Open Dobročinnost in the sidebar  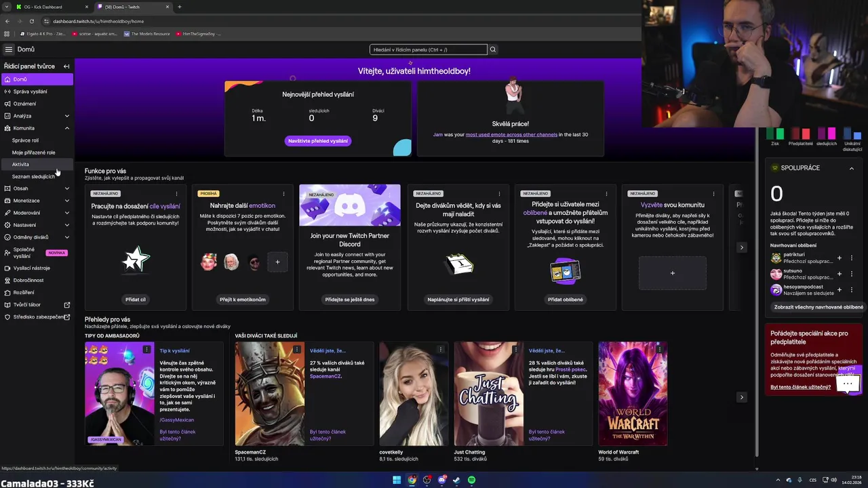click(x=37, y=280)
